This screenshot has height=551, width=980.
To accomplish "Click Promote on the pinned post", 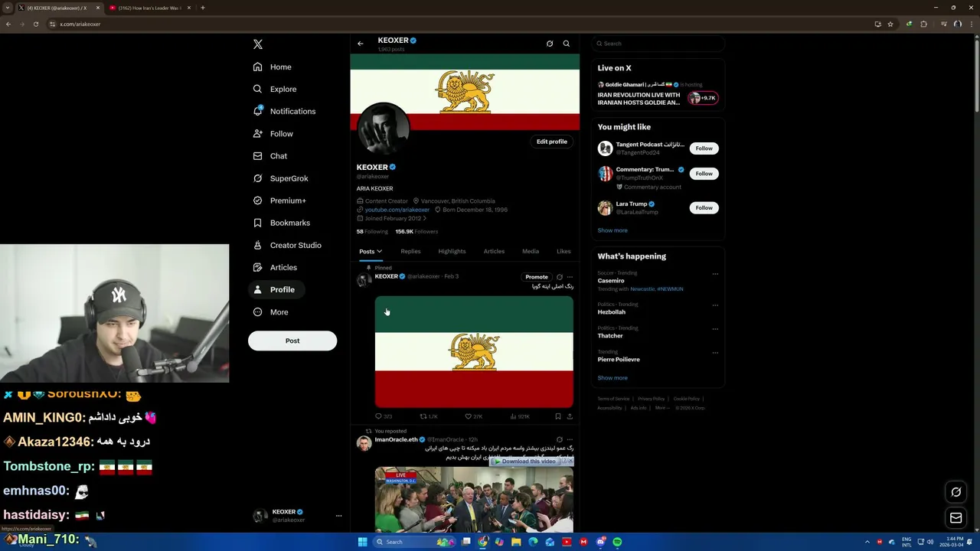I will (537, 277).
